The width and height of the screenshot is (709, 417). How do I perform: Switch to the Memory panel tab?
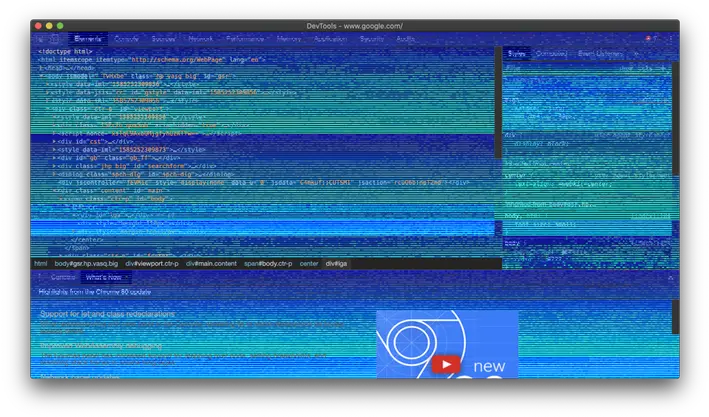pos(288,39)
